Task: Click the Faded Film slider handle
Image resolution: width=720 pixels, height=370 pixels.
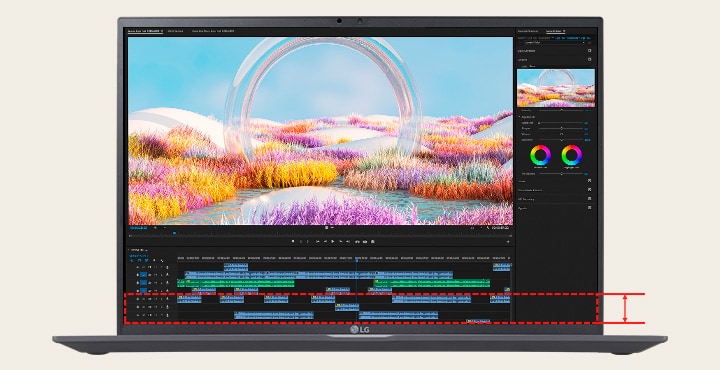Action: pos(539,123)
